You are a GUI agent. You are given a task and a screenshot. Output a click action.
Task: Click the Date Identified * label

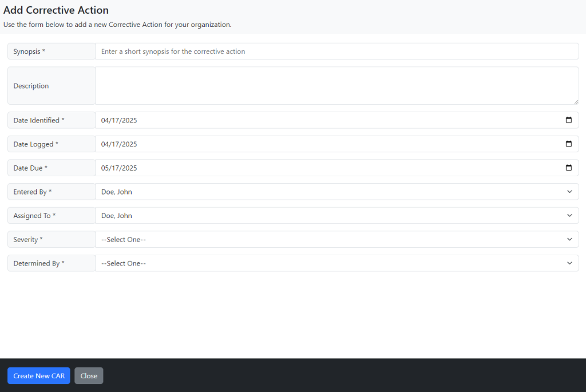(39, 120)
